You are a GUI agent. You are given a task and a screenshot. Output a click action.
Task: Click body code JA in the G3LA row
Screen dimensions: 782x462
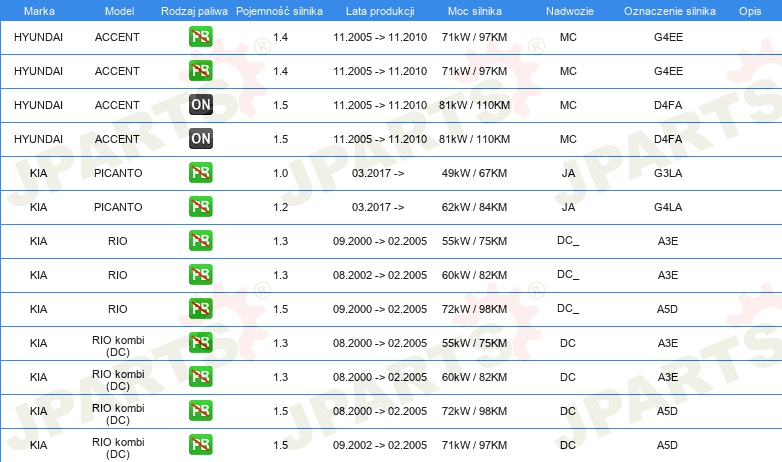(x=568, y=173)
